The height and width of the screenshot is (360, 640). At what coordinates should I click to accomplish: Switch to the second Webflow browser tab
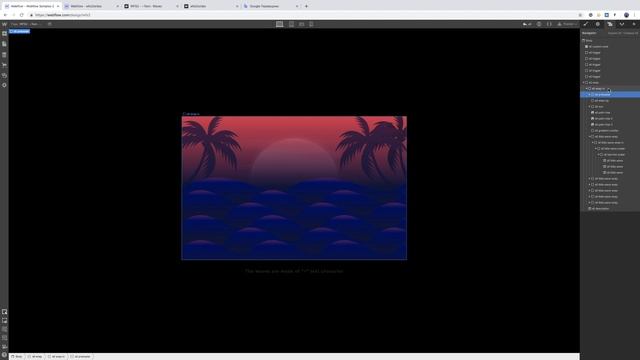(92, 6)
